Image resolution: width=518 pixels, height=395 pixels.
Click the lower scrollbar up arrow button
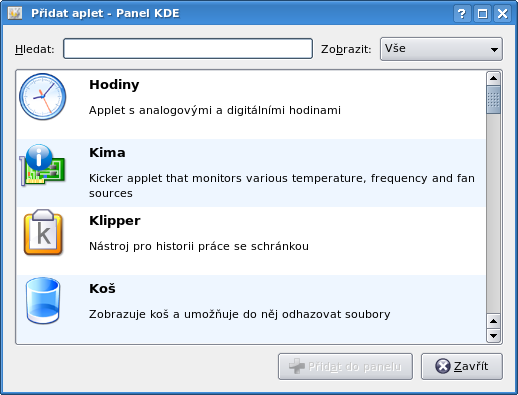(493, 321)
